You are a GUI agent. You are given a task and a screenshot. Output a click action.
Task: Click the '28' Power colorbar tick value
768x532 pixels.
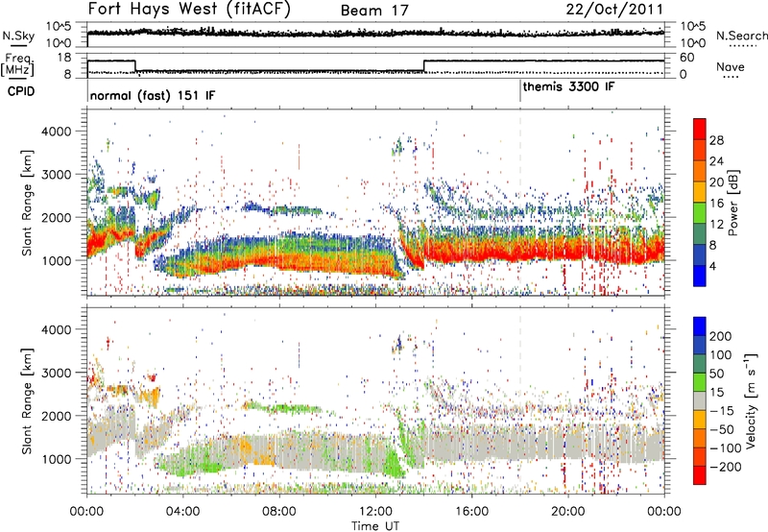pyautogui.click(x=716, y=140)
